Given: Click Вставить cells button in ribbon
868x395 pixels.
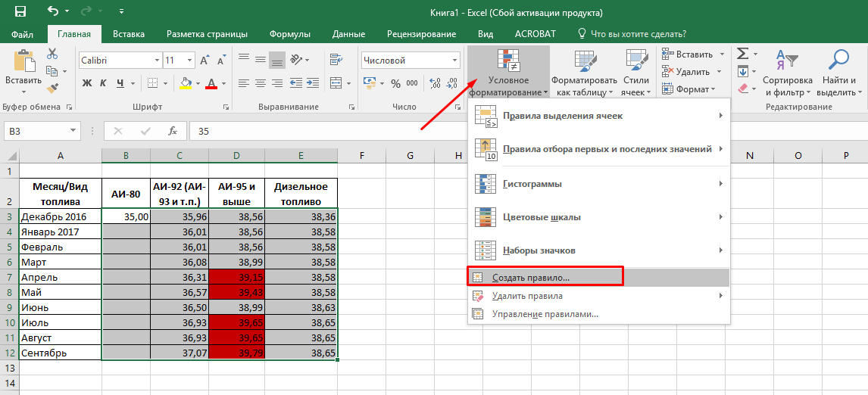Looking at the screenshot, I should click(692, 54).
